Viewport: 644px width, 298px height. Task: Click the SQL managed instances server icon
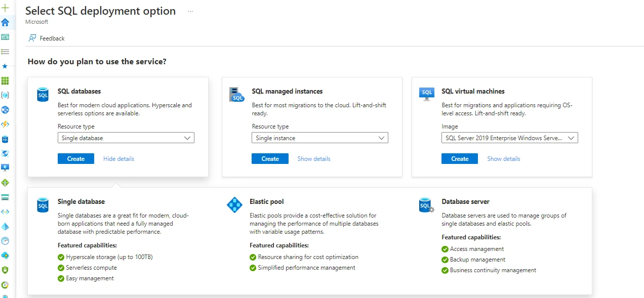click(237, 95)
